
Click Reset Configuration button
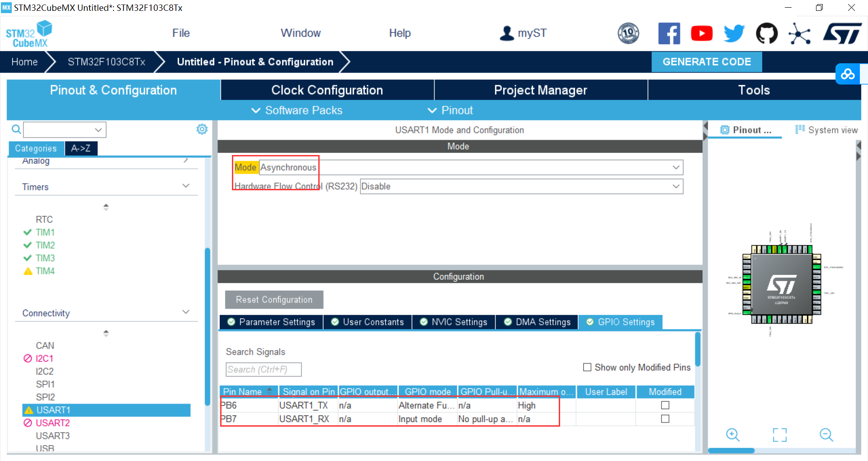tap(274, 300)
